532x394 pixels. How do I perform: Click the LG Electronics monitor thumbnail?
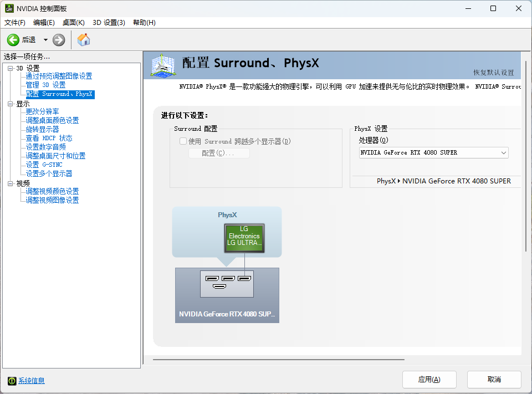(x=244, y=238)
